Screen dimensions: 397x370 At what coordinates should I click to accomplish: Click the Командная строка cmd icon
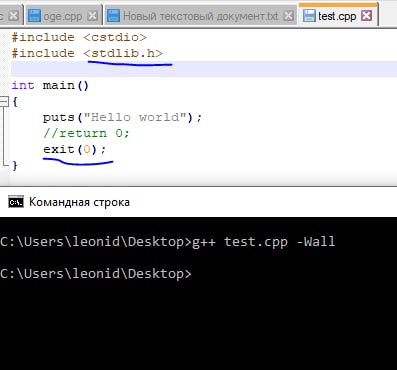[x=16, y=202]
